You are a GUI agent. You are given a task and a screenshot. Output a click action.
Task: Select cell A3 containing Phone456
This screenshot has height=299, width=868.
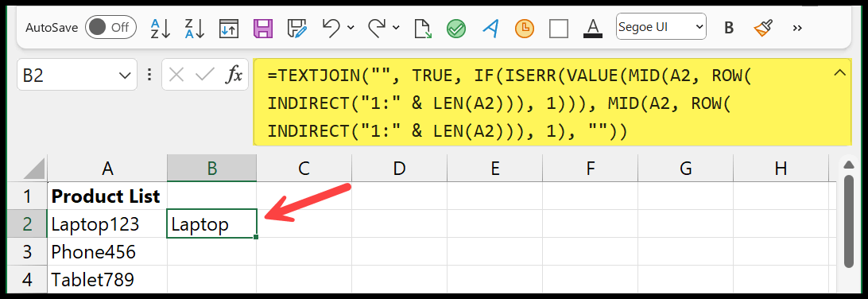107,252
